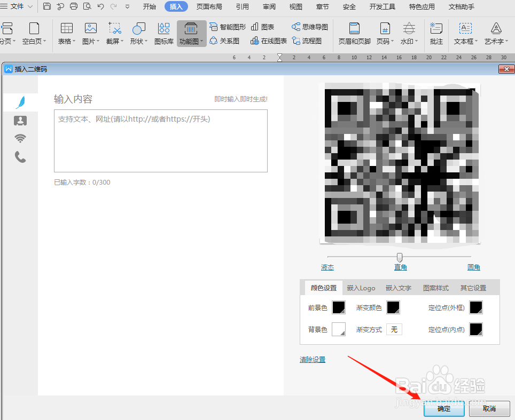Click the Print icon in quick toolbar

point(74,6)
